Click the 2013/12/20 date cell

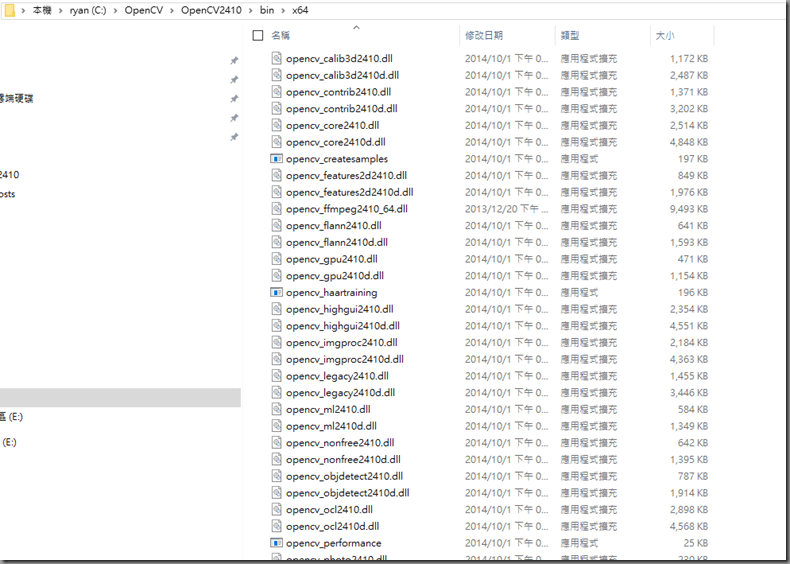click(x=506, y=209)
